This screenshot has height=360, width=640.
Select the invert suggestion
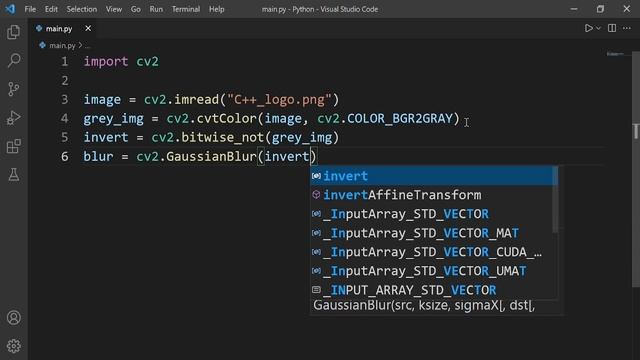[431, 176]
